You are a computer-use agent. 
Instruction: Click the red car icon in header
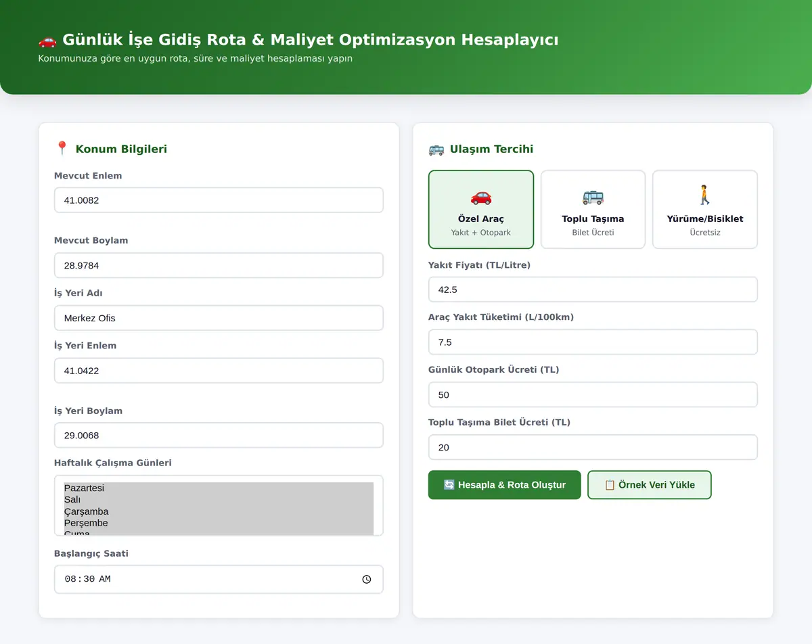[47, 40]
